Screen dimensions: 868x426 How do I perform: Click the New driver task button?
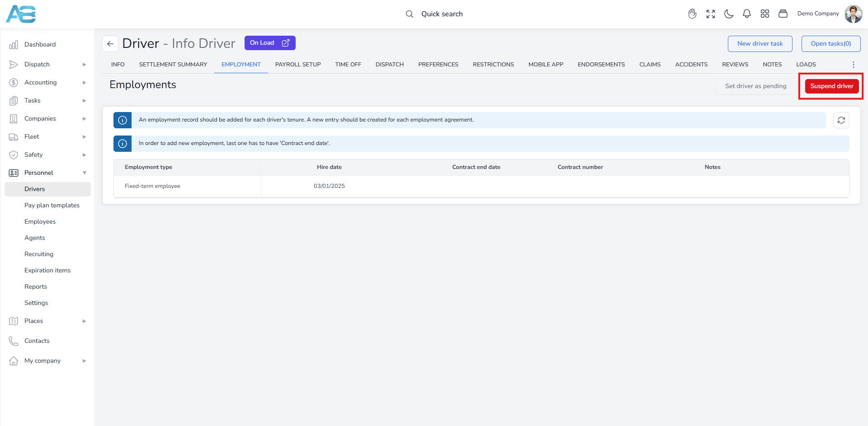click(759, 44)
